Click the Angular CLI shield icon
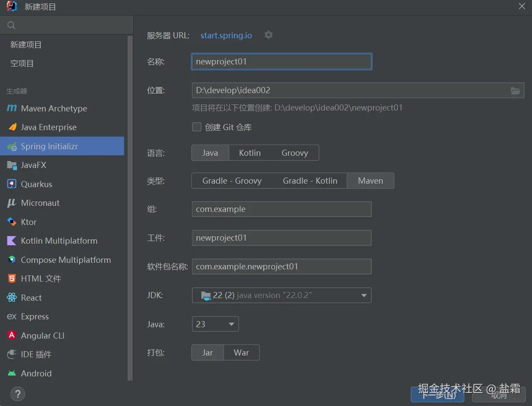Viewport: 532px width, 406px height. pos(12,336)
